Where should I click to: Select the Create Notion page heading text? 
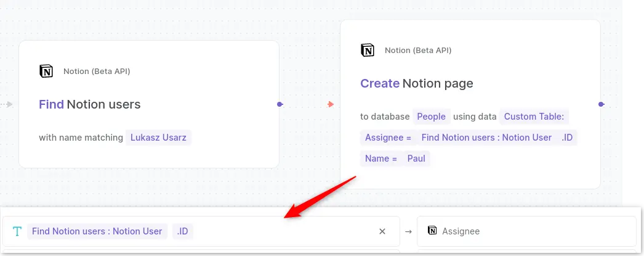tap(417, 83)
